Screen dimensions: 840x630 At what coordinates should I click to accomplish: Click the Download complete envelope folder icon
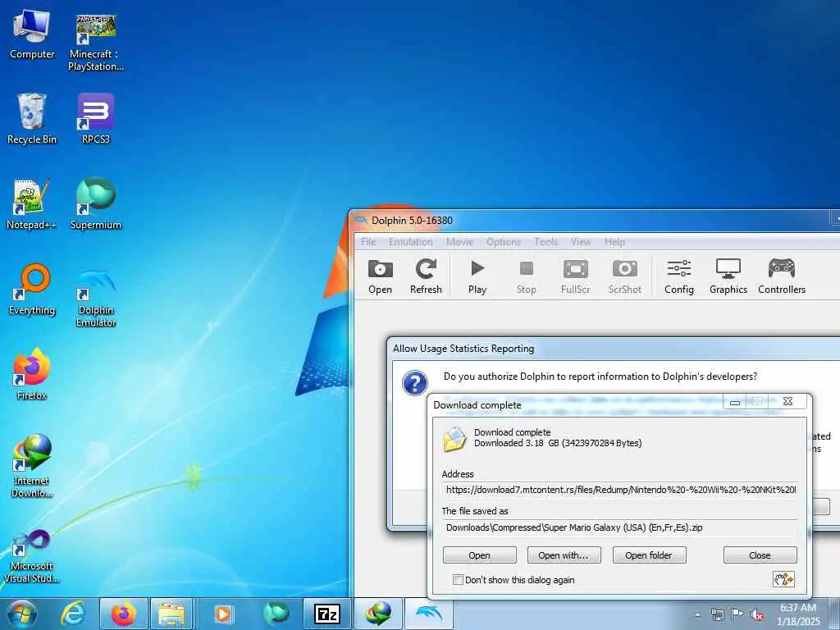454,440
